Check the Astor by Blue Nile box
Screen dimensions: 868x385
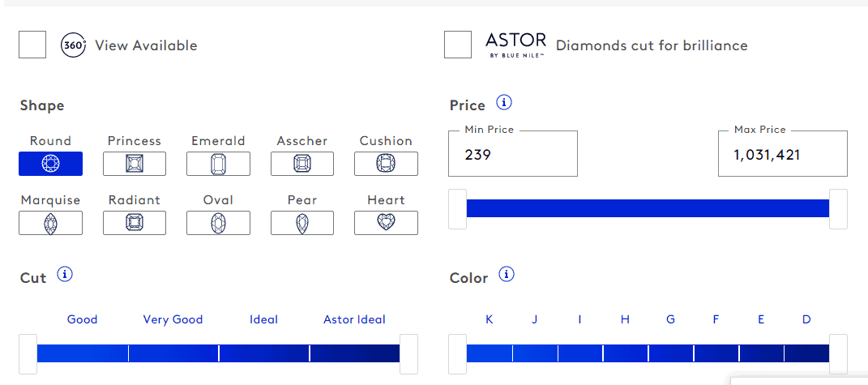point(458,45)
